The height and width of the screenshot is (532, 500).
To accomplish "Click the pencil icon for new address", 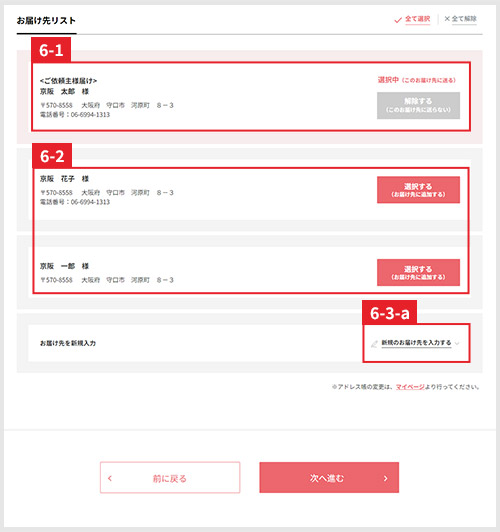I will click(x=374, y=344).
